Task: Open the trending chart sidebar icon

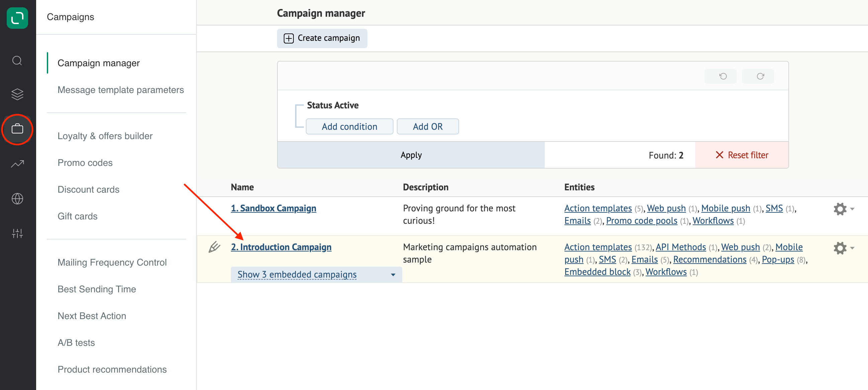Action: click(x=17, y=164)
